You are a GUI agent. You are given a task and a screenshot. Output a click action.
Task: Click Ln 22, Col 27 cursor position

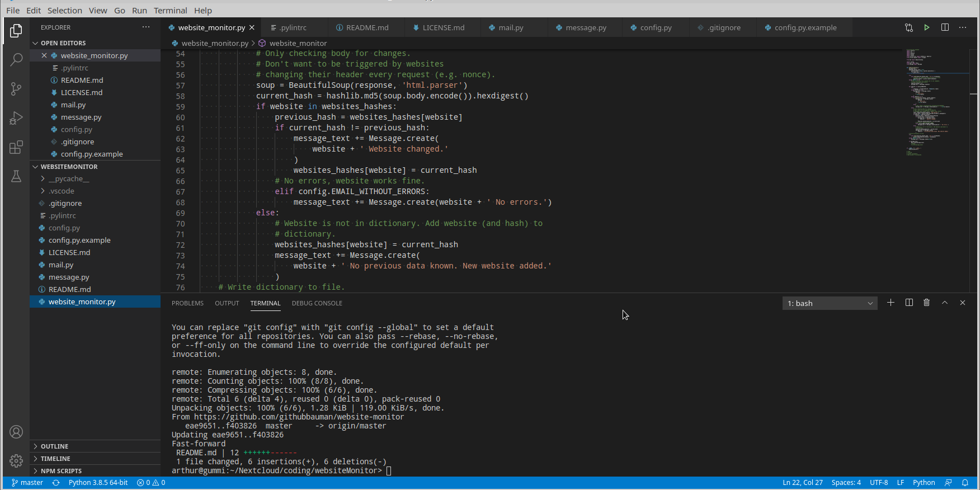pos(803,483)
